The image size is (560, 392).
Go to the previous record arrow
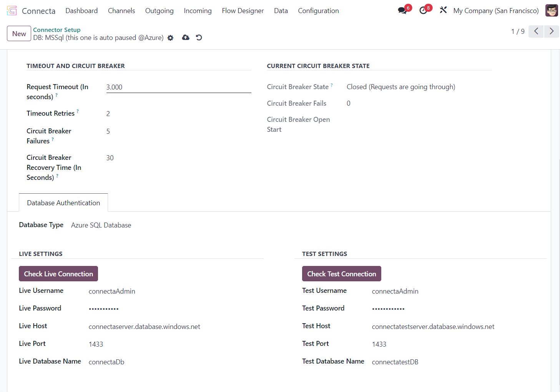pos(536,32)
